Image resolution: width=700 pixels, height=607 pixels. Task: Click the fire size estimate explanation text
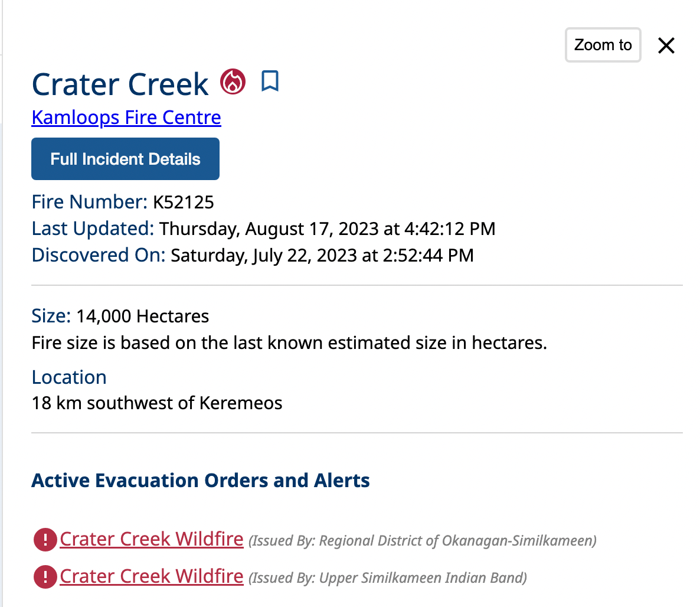289,343
